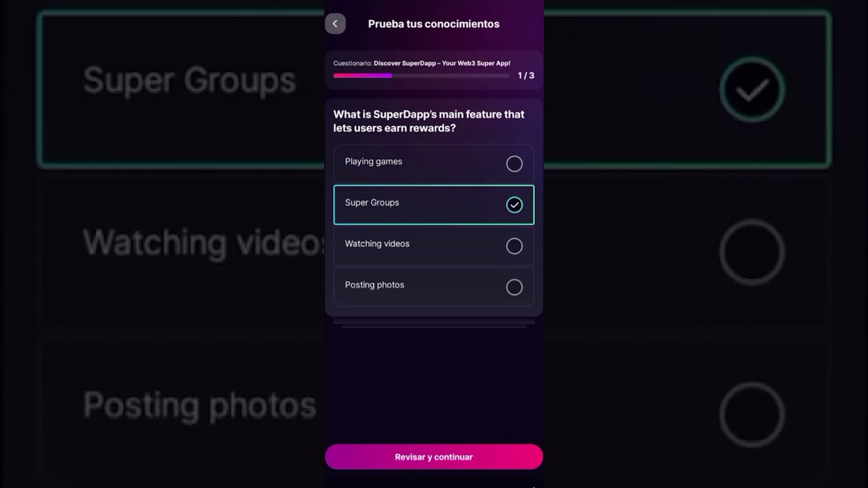Click the 1 / 3 question counter
868x488 pixels.
tap(526, 75)
